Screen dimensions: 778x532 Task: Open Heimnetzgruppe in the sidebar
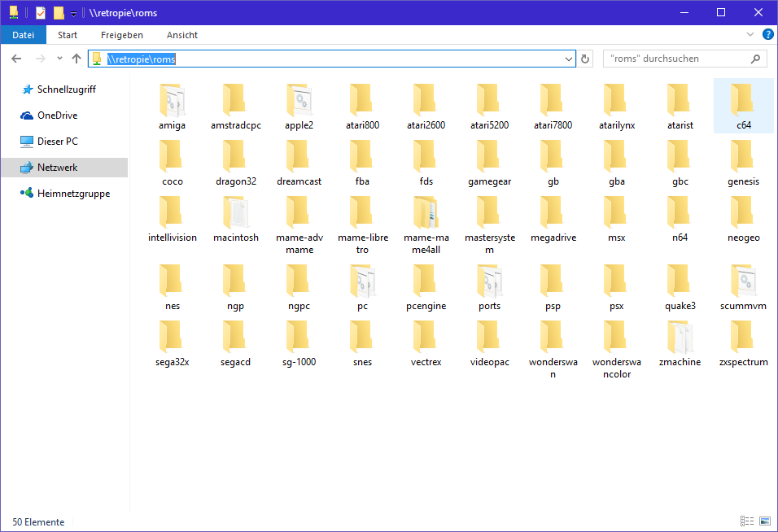coord(73,194)
